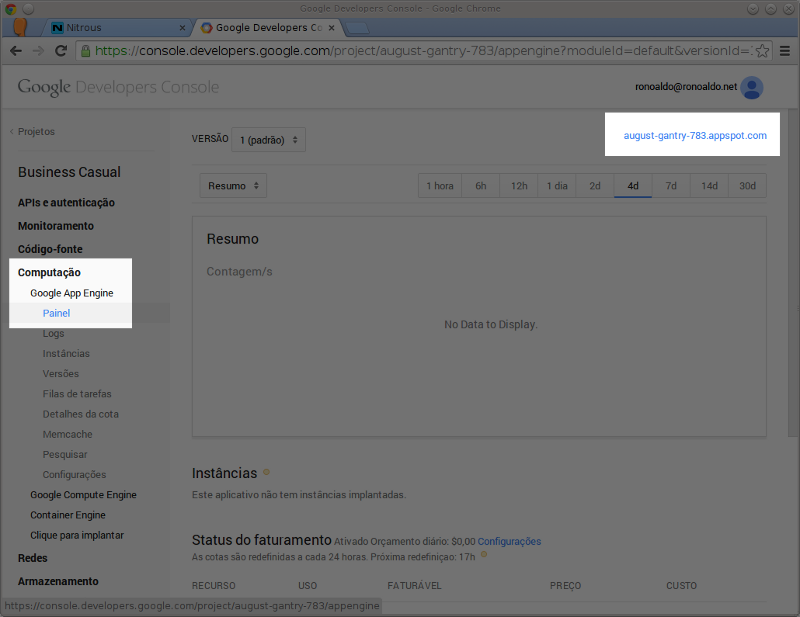This screenshot has height=617, width=800.
Task: Expand the Armazenamento section
Action: [x=58, y=581]
